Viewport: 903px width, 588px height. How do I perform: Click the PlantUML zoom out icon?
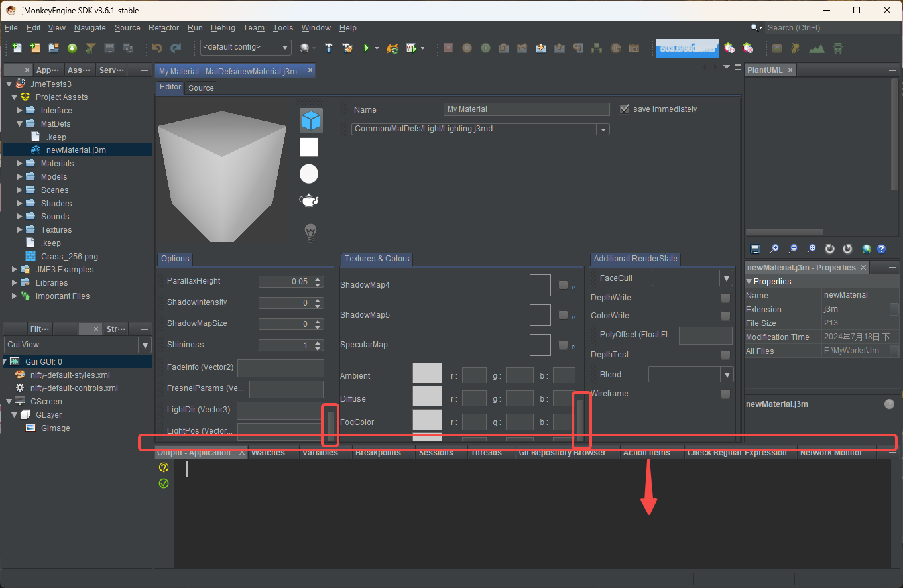(792, 249)
